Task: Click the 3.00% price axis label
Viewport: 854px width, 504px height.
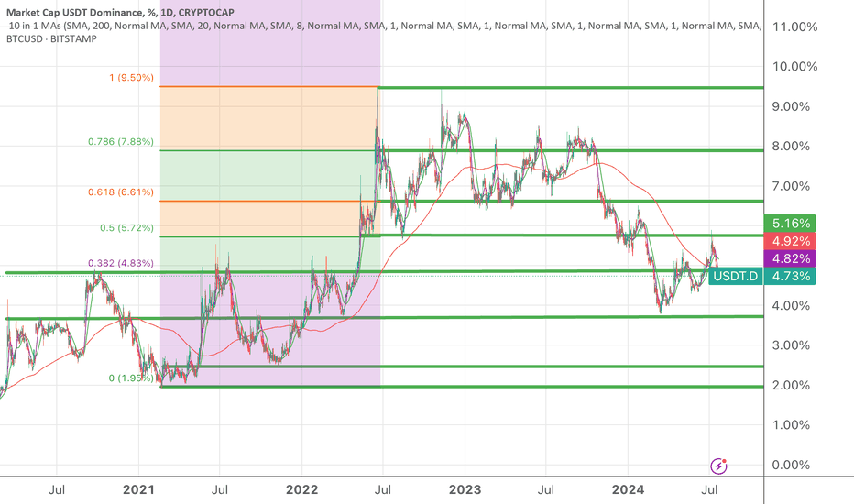Action: tap(791, 345)
